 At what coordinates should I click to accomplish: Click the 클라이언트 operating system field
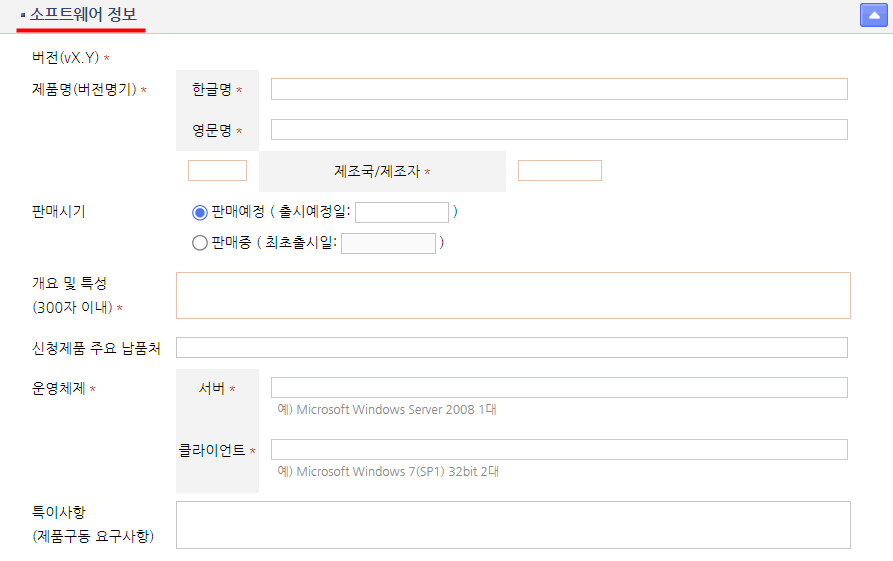click(x=559, y=449)
